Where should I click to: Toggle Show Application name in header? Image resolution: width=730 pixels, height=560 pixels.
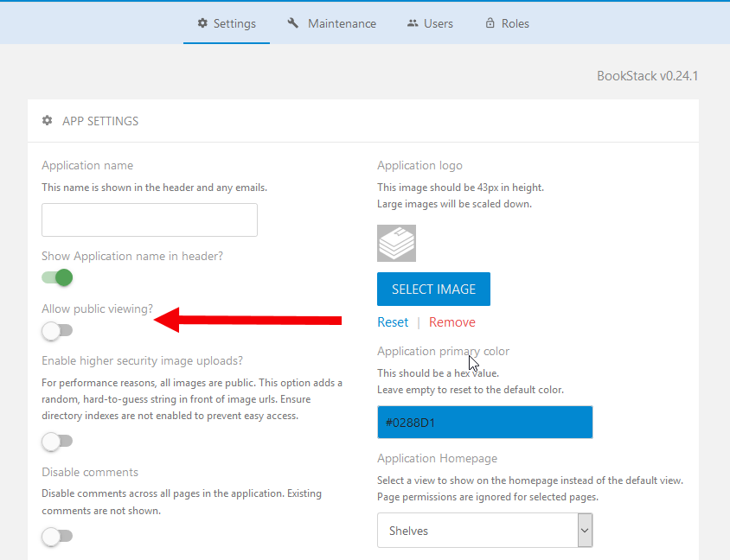(x=56, y=277)
